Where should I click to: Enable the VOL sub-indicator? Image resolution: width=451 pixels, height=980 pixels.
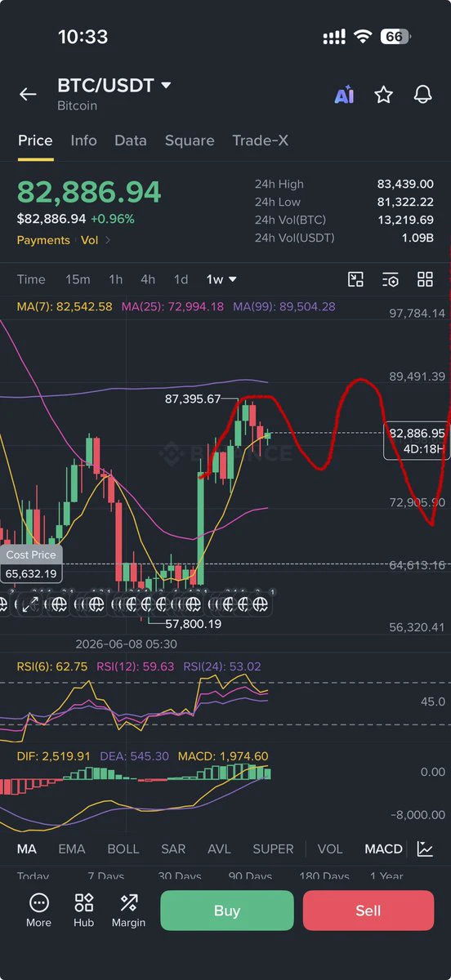[x=330, y=849]
